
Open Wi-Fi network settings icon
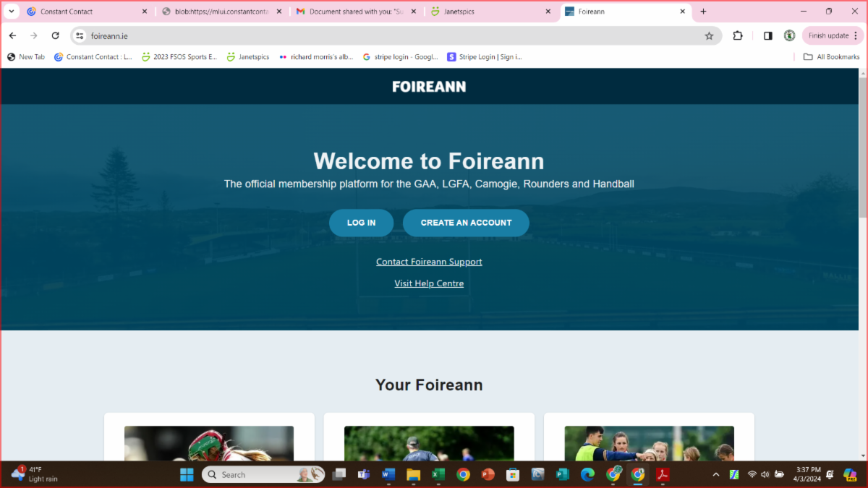pyautogui.click(x=752, y=474)
